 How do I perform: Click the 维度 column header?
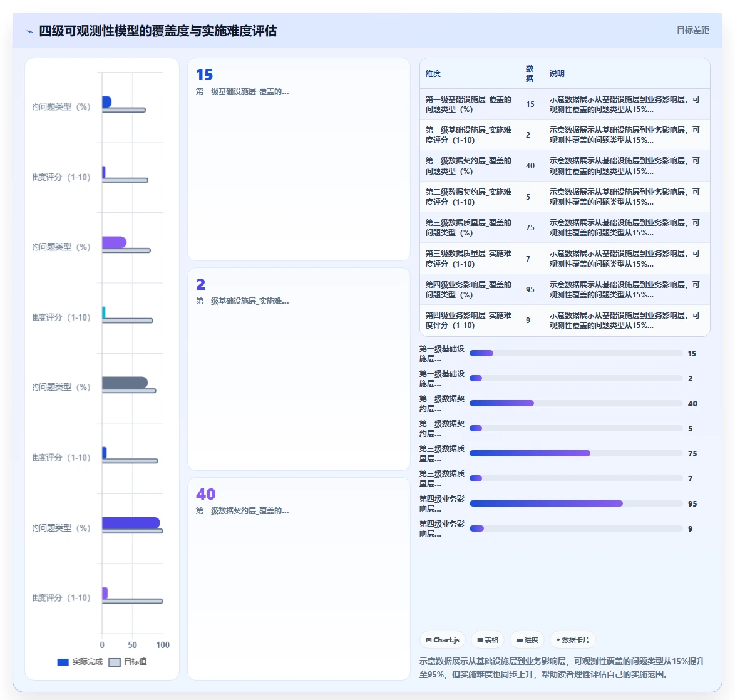click(433, 74)
